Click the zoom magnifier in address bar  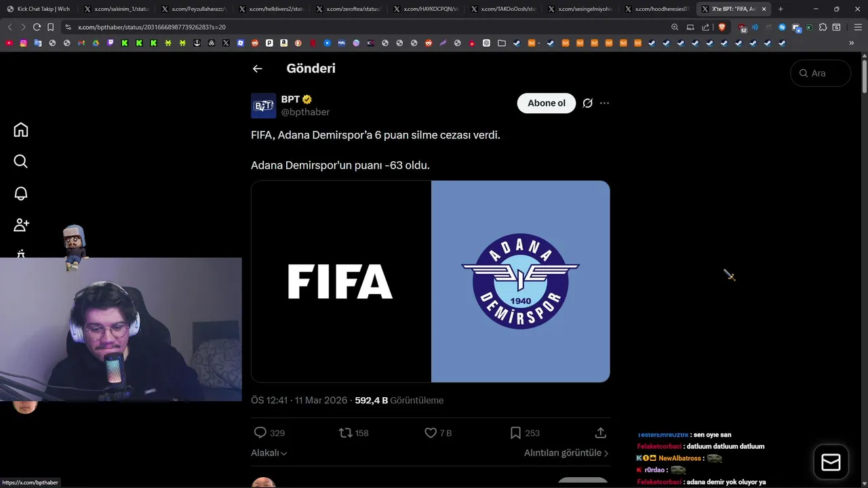[x=675, y=27]
